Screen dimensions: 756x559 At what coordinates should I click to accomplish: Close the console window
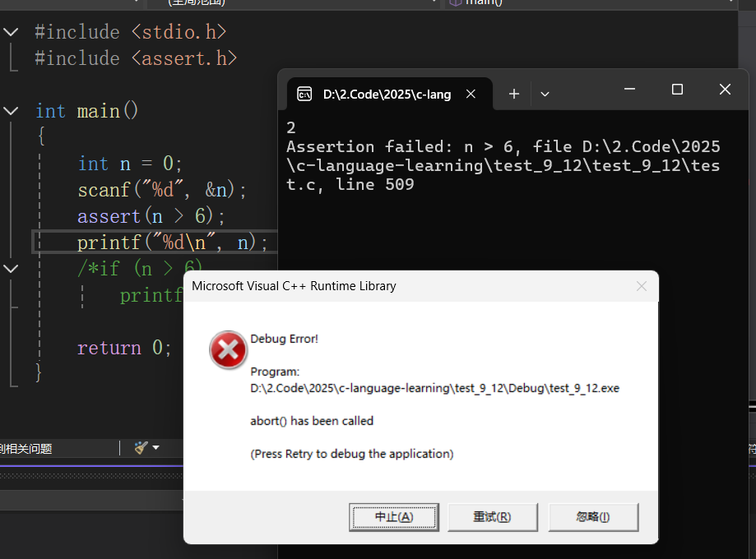tap(725, 89)
